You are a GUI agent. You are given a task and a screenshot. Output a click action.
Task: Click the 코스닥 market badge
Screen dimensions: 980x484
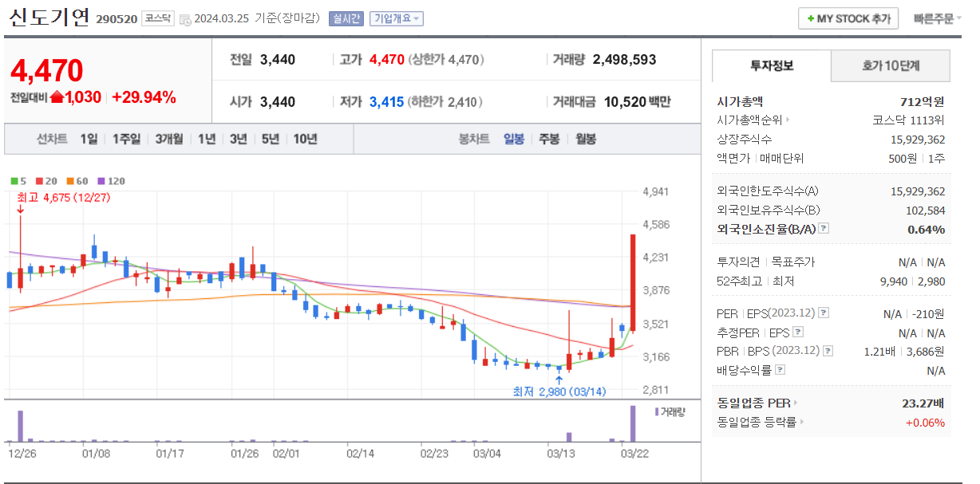[x=157, y=18]
